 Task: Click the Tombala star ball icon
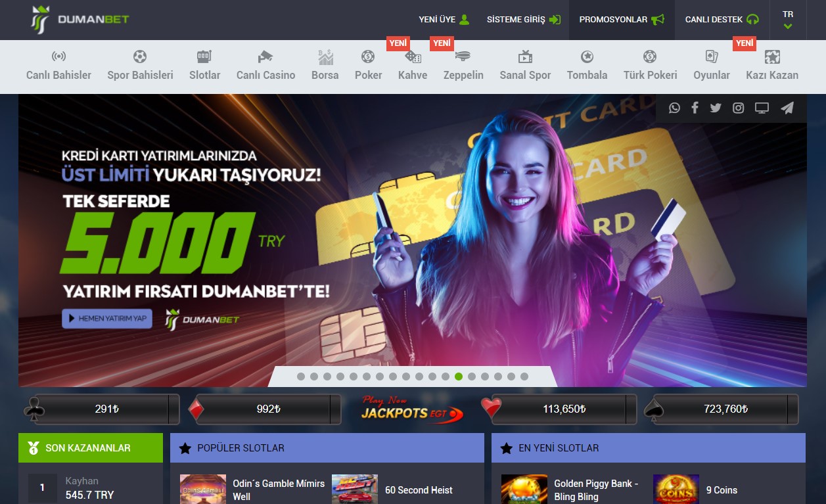(x=587, y=57)
